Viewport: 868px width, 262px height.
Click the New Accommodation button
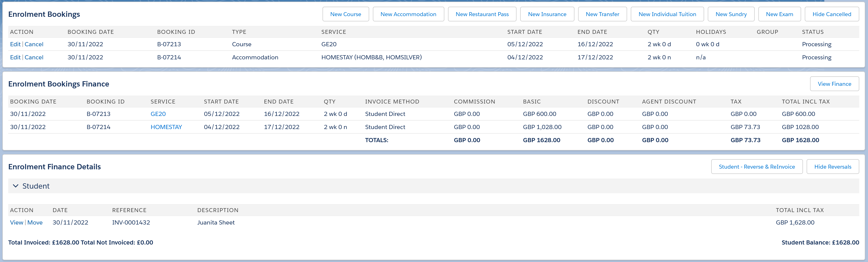coord(408,14)
